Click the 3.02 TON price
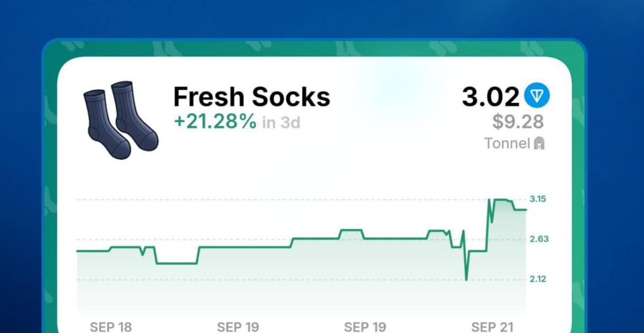644x333 pixels. (x=491, y=97)
